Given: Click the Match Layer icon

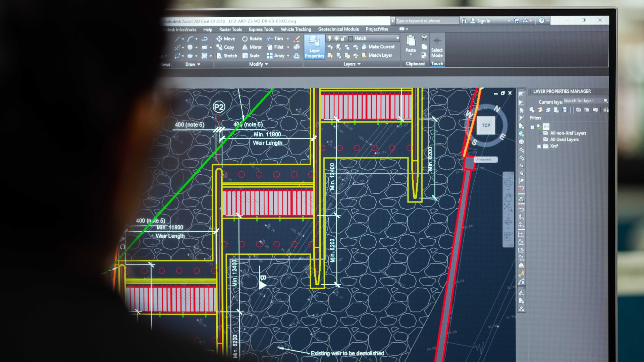Looking at the screenshot, I should tap(364, 55).
